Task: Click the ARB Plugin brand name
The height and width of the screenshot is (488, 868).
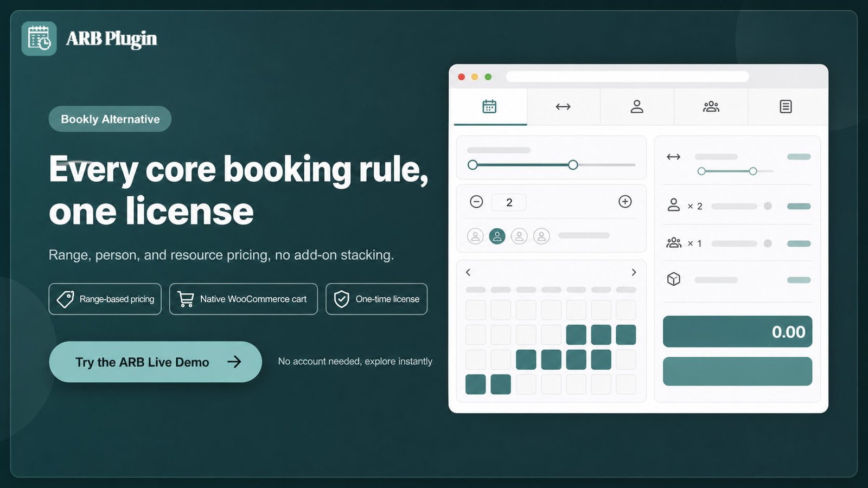Action: [x=112, y=39]
